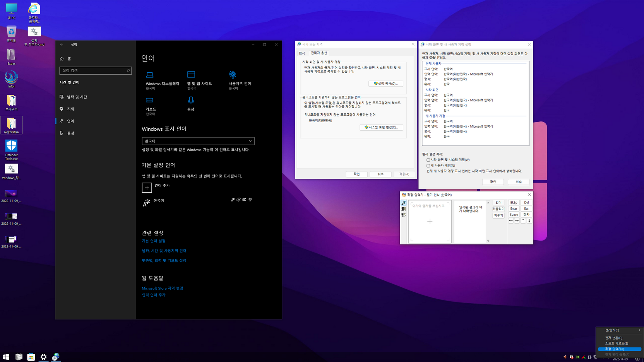The height and width of the screenshot is (362, 644).
Task: Expand 전/반자(F) submenu
Action: [620, 330]
